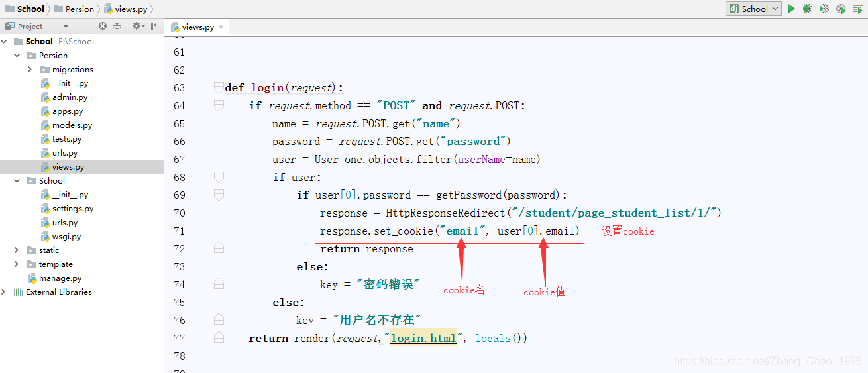
Task: Open admin.py in the Project tree
Action: [x=70, y=97]
